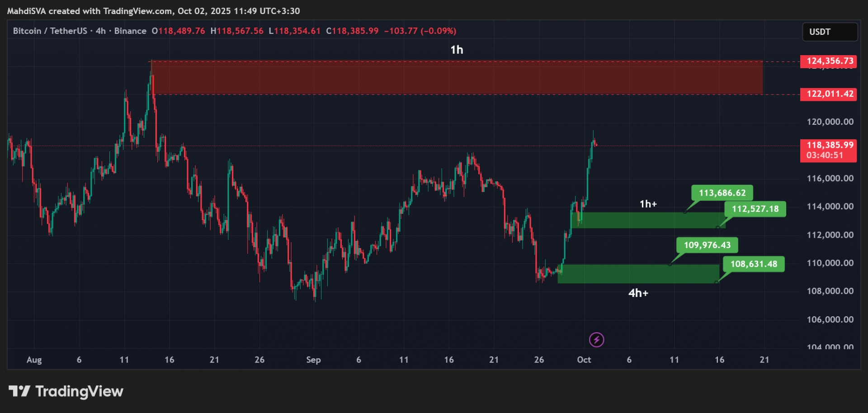Viewport: 868px width, 413px height.
Task: Click the '1h' text label above red zone
Action: pyautogui.click(x=457, y=50)
